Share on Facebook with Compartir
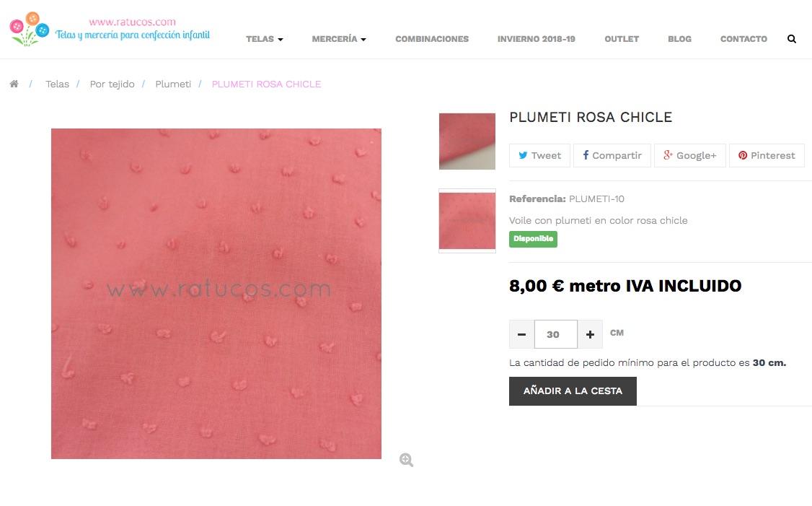This screenshot has height=506, width=812. pos(612,155)
